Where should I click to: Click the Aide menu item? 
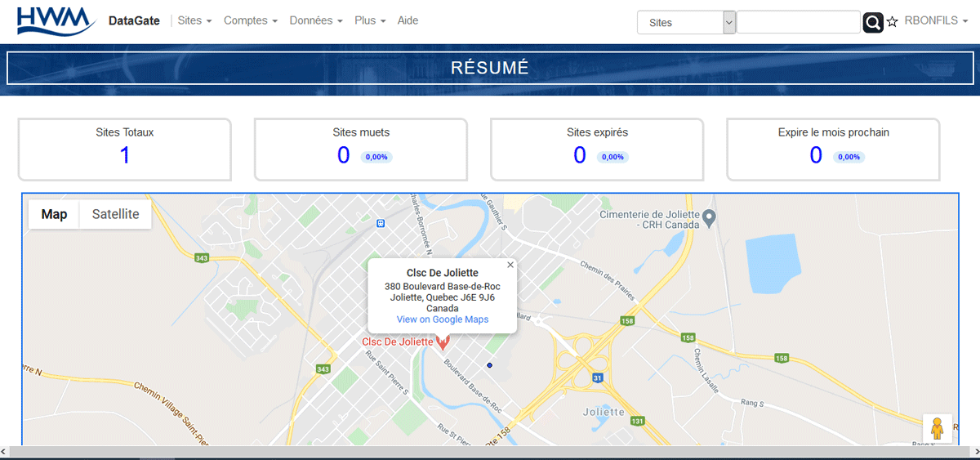[408, 20]
